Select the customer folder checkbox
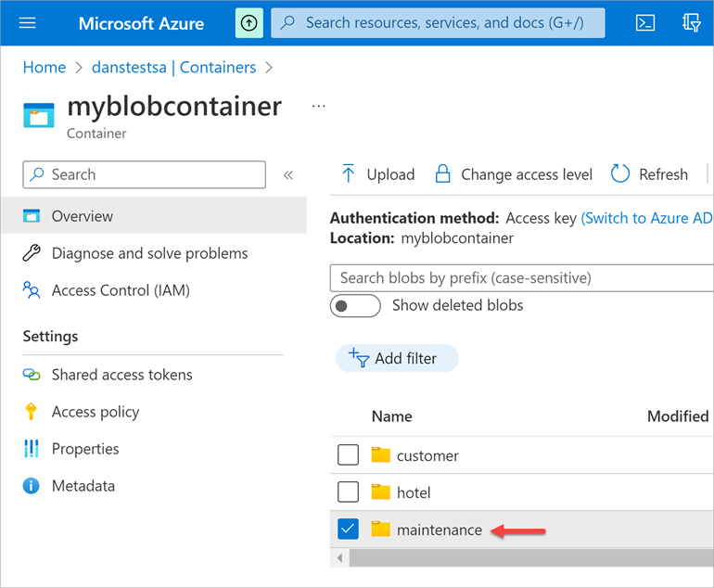 (x=348, y=455)
